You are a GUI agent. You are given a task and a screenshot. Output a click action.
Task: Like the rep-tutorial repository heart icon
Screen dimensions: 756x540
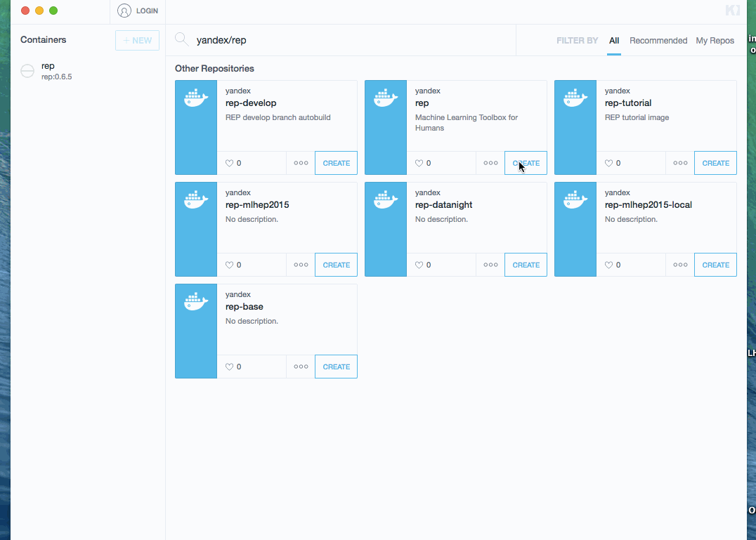pyautogui.click(x=609, y=164)
